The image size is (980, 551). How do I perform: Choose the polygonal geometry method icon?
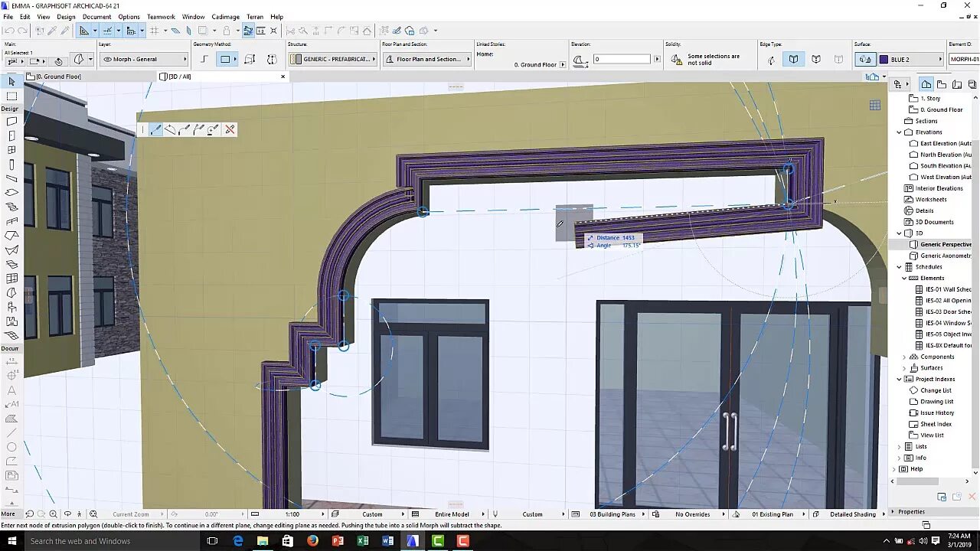204,59
